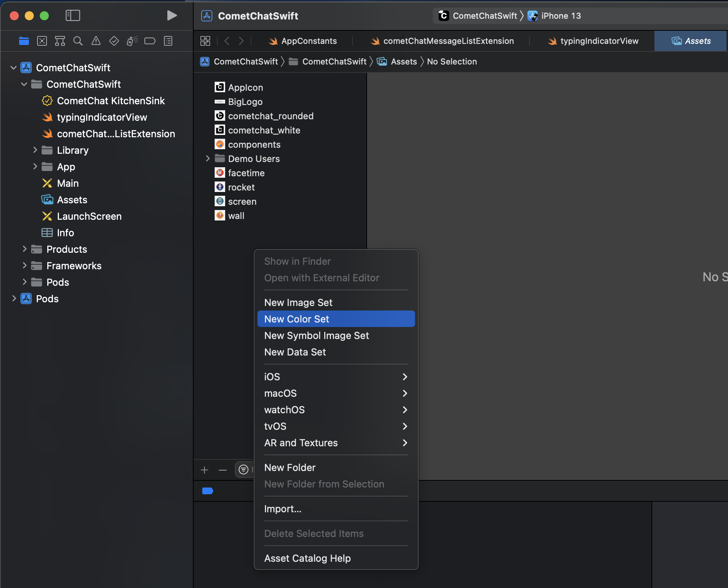
Task: Collapse the CometChatSwift project root
Action: (14, 68)
